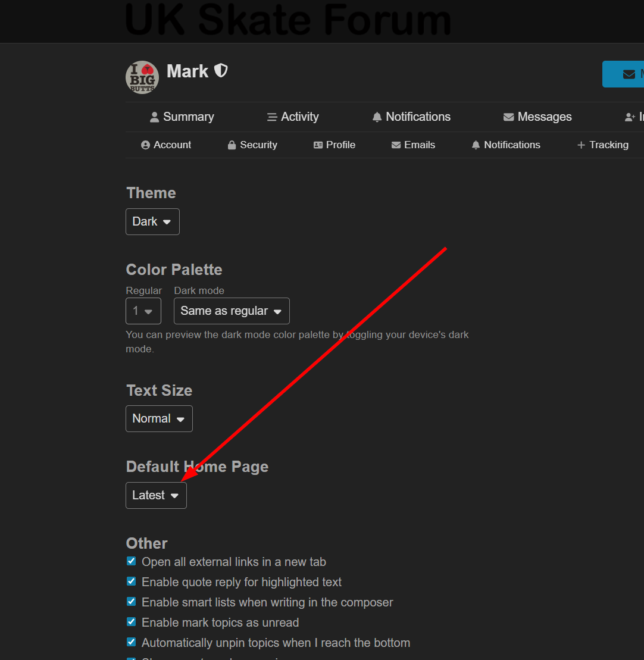Click the lock icon beside Security
The height and width of the screenshot is (660, 644).
tap(232, 145)
